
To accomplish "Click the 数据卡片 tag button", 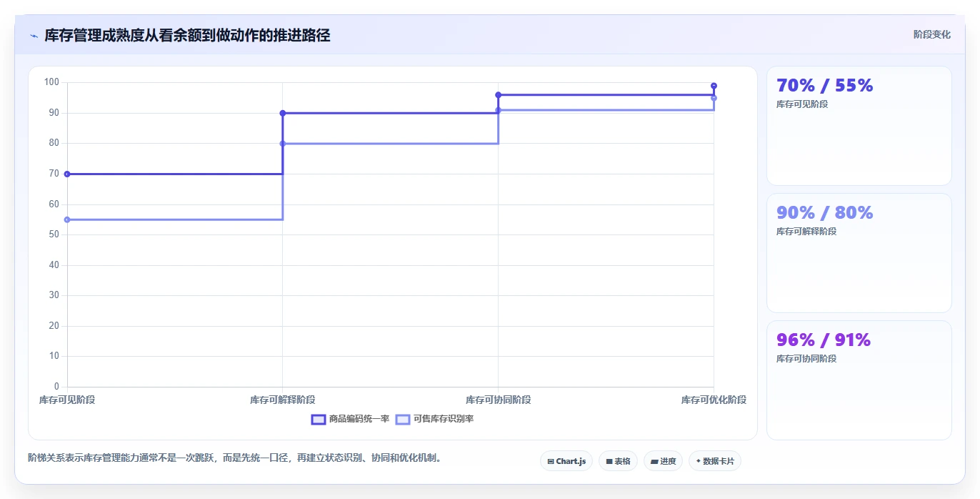I will (714, 461).
